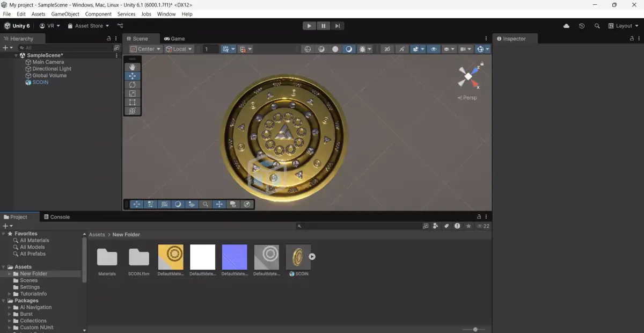Screen dimensions: 644x333
Task: Select wireframe draw mode icon
Action: pyautogui.click(x=308, y=49)
